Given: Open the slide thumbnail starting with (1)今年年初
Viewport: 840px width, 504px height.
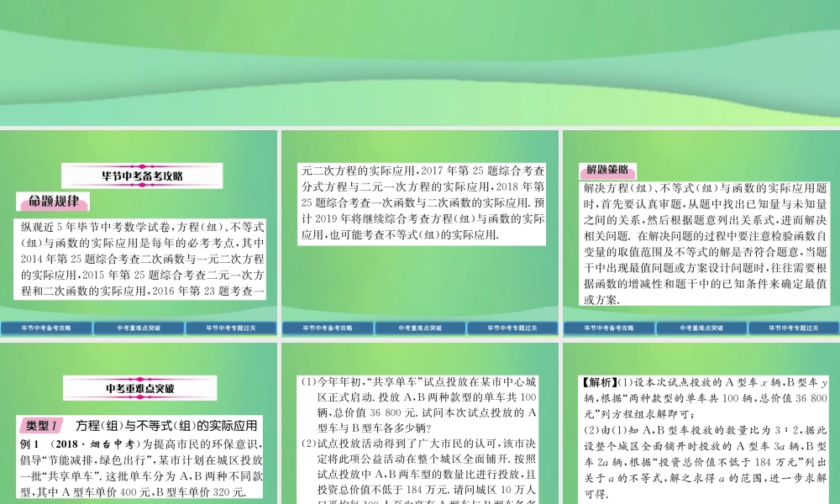Looking at the screenshot, I should 420,423.
